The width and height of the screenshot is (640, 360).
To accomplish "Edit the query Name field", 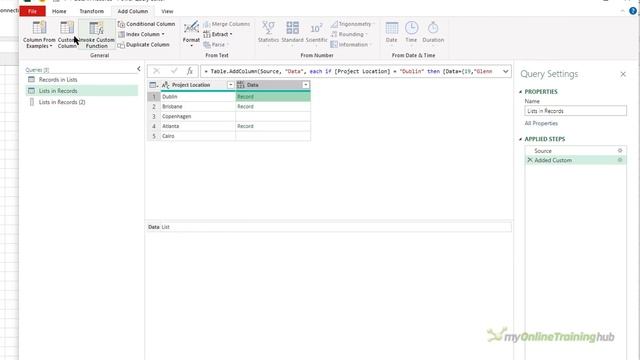I will [575, 111].
